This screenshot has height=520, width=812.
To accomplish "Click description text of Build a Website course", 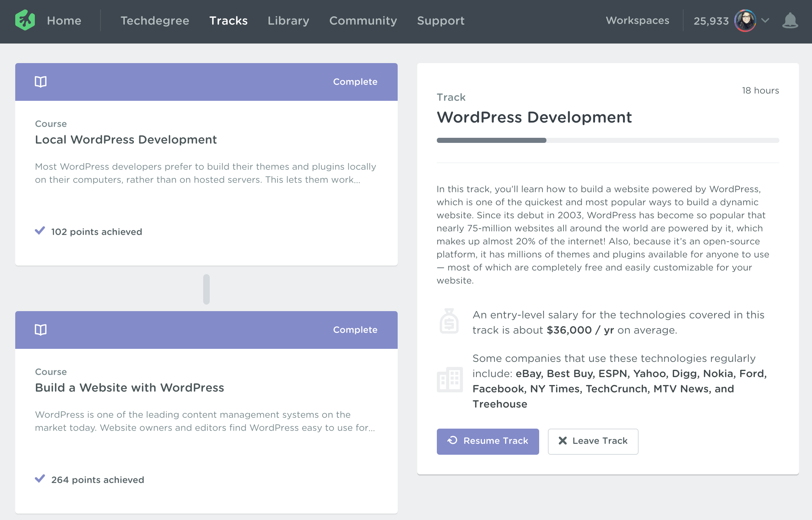I will [205, 421].
